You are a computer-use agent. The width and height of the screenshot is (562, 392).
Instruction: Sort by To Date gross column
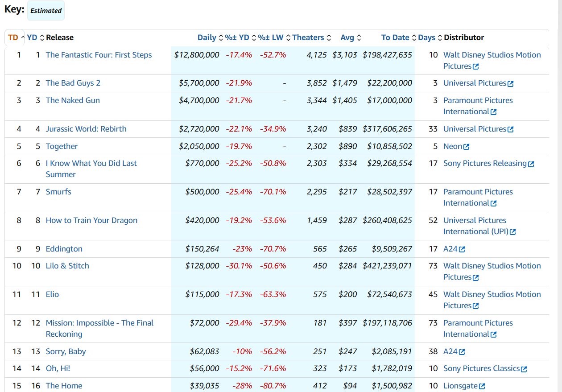(x=395, y=37)
